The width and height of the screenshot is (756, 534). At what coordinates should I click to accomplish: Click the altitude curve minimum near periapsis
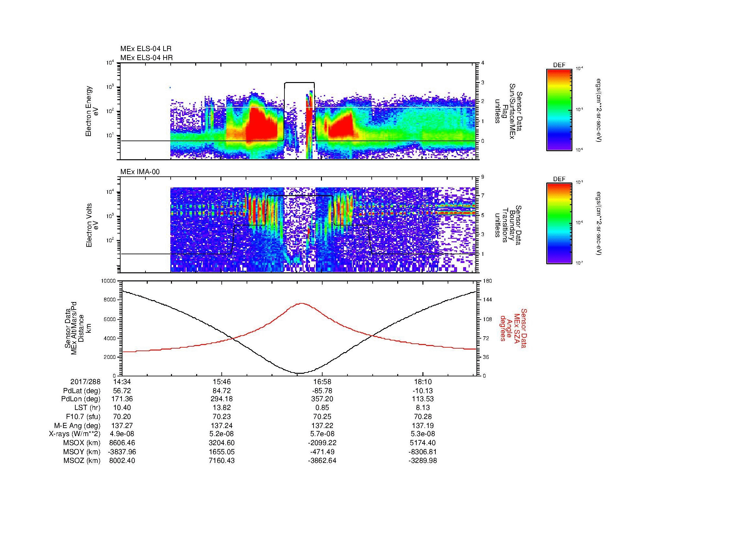tap(299, 373)
